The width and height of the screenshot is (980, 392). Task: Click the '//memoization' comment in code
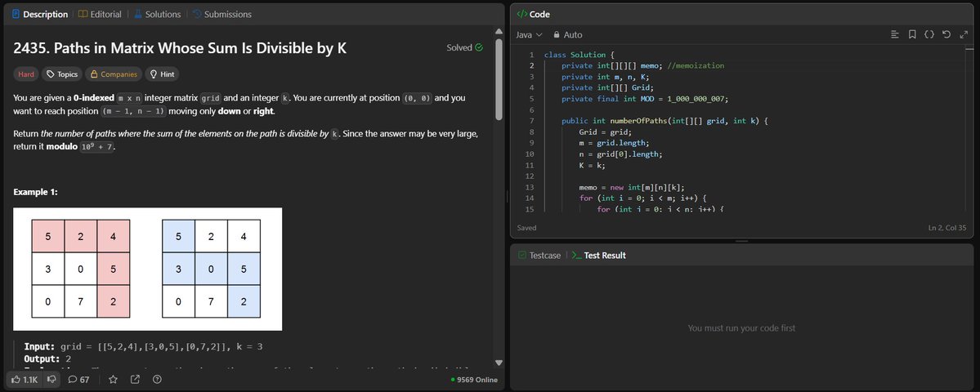coord(696,65)
